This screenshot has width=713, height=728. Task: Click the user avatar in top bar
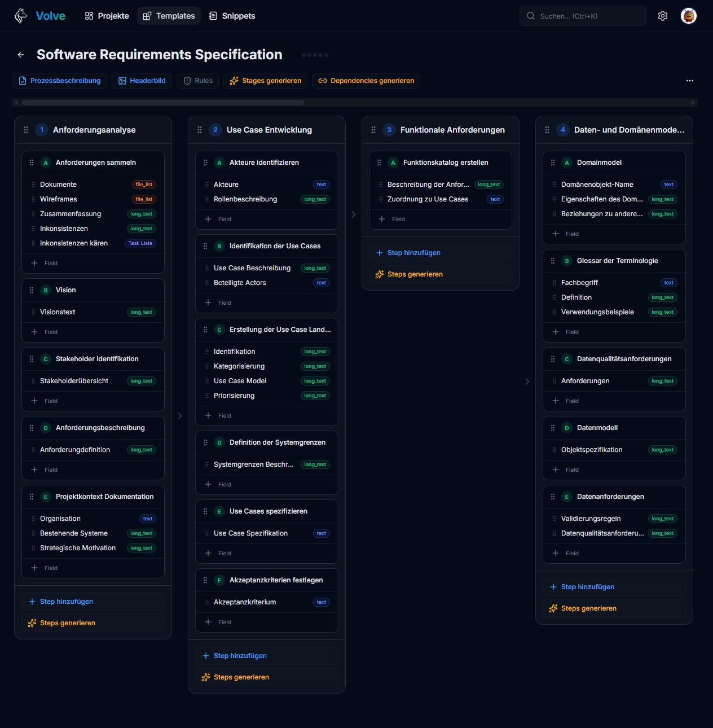[688, 16]
